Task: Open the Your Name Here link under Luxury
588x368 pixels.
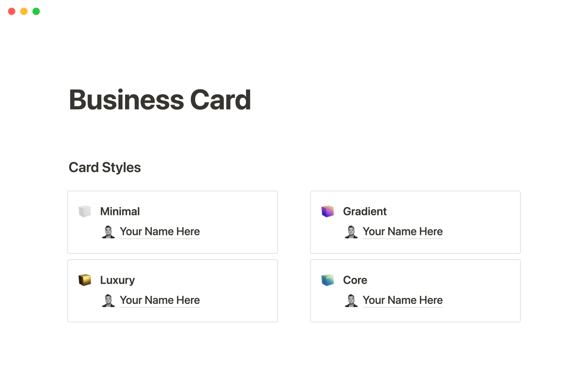Action: coord(160,300)
